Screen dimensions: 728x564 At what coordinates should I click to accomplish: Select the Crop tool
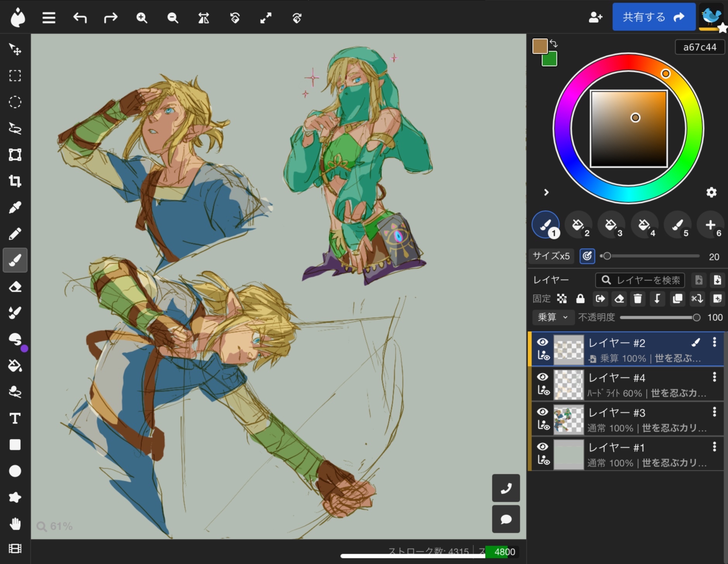click(15, 181)
